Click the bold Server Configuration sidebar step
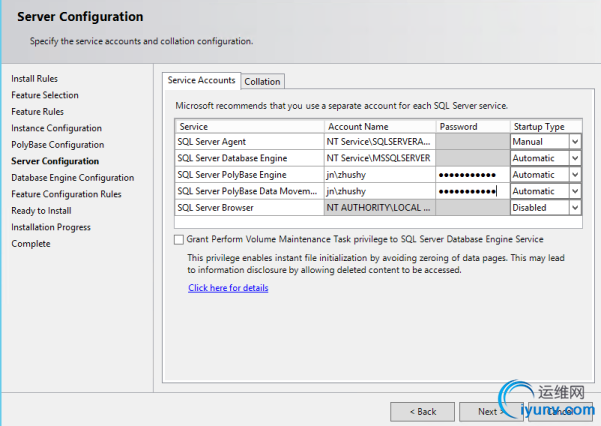 (x=55, y=161)
